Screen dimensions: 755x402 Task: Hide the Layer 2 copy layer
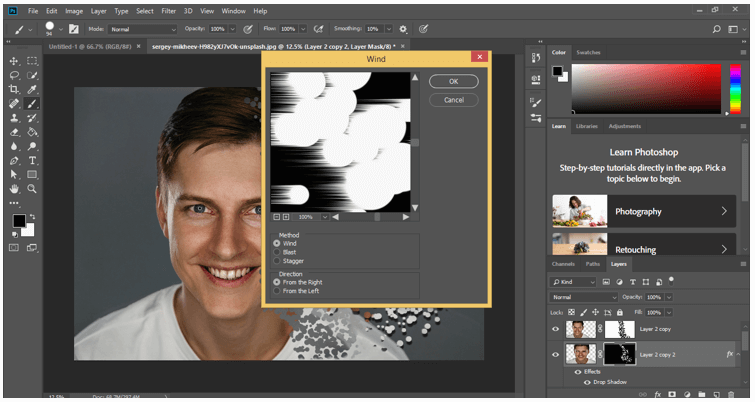click(x=555, y=328)
